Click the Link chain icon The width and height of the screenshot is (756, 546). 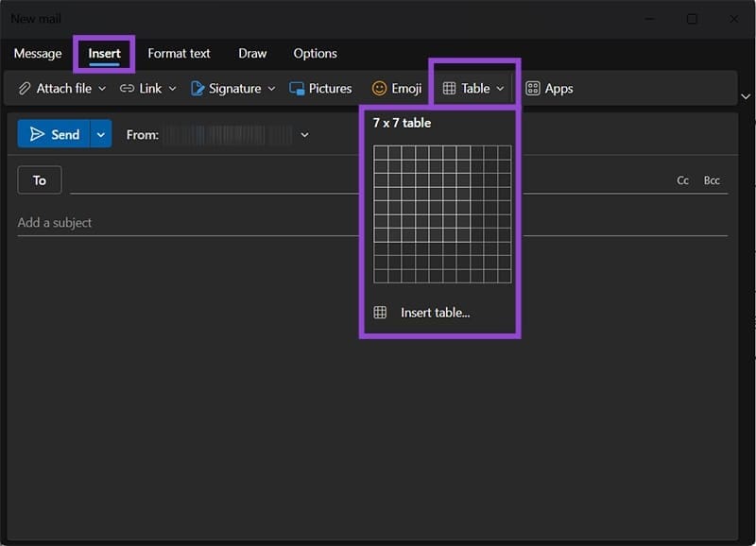pyautogui.click(x=128, y=89)
